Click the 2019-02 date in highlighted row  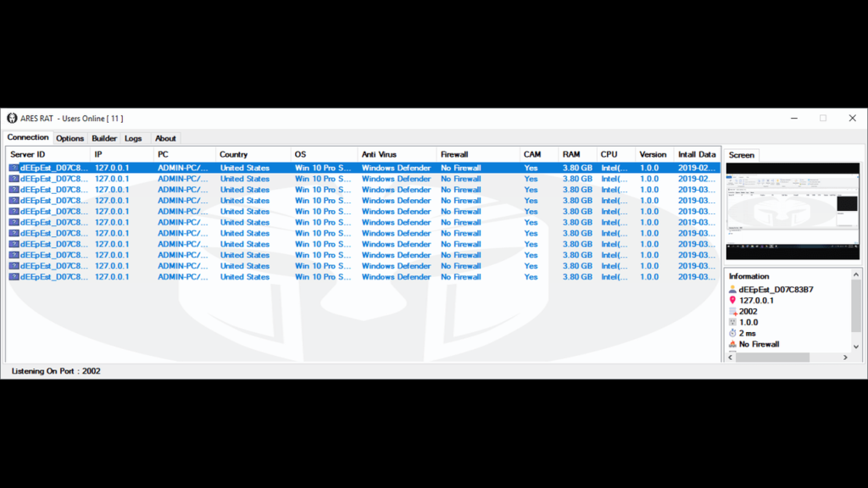tap(697, 168)
